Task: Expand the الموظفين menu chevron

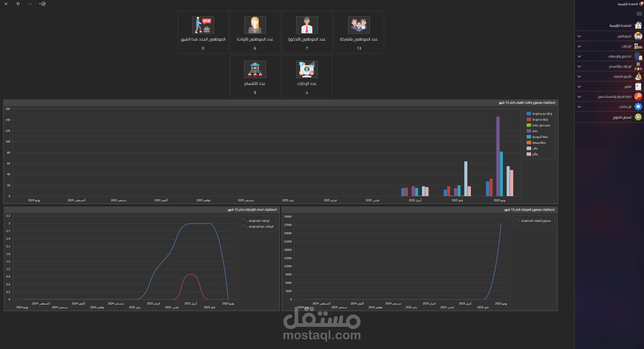Action: pos(579,36)
